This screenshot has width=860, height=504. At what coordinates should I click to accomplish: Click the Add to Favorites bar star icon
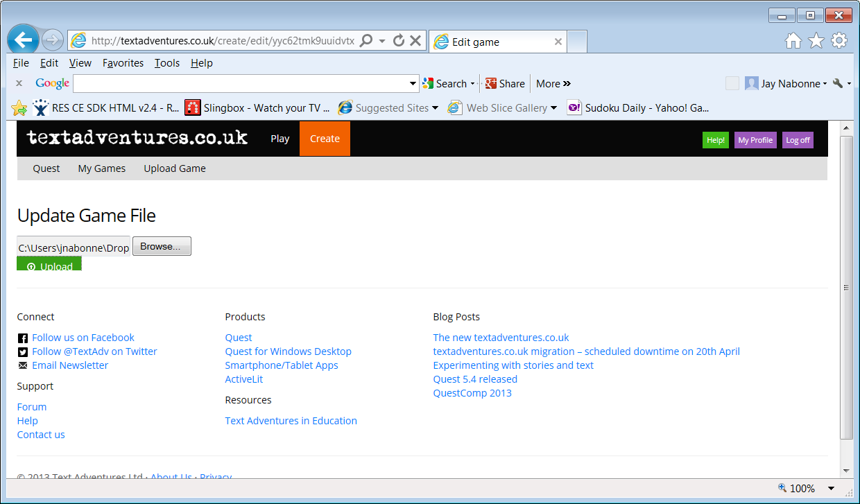click(x=19, y=108)
